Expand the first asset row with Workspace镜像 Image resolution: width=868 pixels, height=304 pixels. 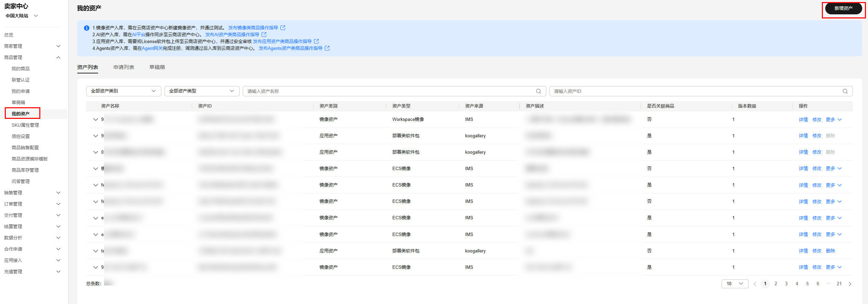pos(96,120)
